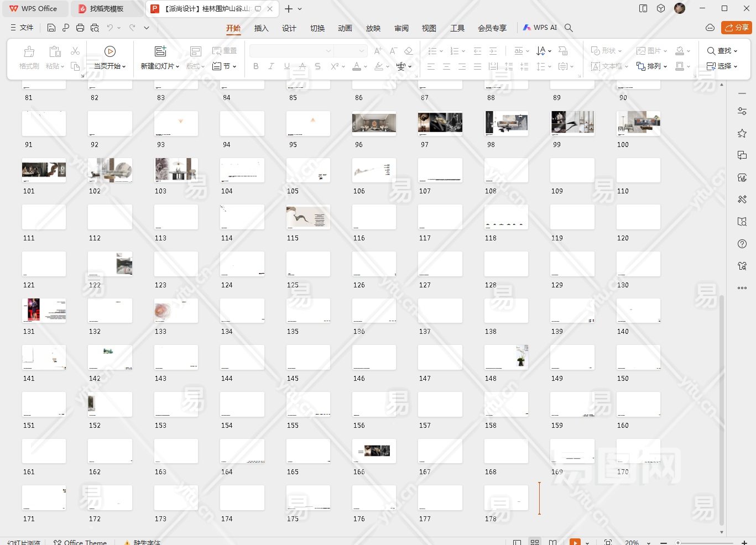
Task: Click the orange play slideshow button in status bar
Action: click(575, 542)
